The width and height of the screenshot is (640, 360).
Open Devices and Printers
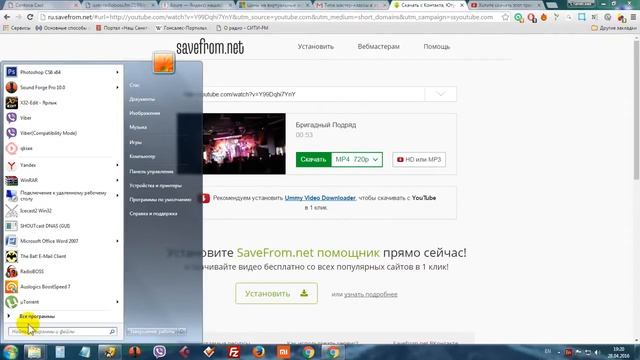click(156, 185)
